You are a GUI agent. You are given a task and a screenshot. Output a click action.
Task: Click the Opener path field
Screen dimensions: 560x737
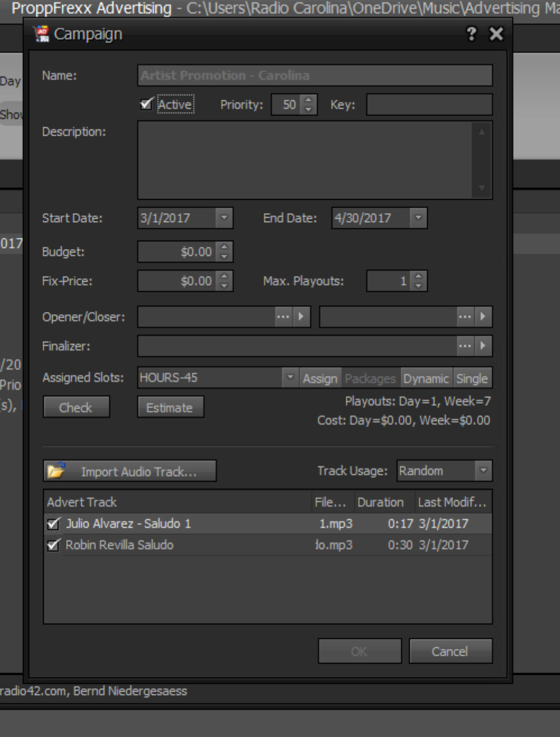coord(206,317)
